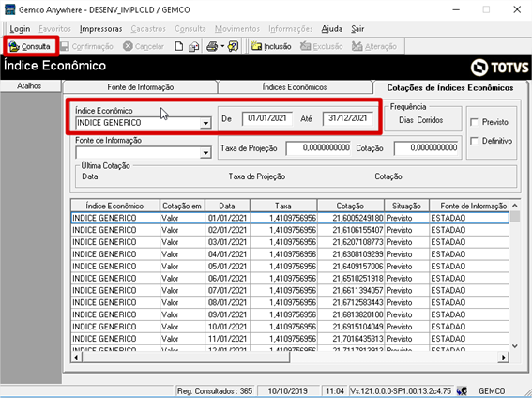532x398 pixels.
Task: Click the greyed Alteração toolbar button
Action: tap(373, 46)
